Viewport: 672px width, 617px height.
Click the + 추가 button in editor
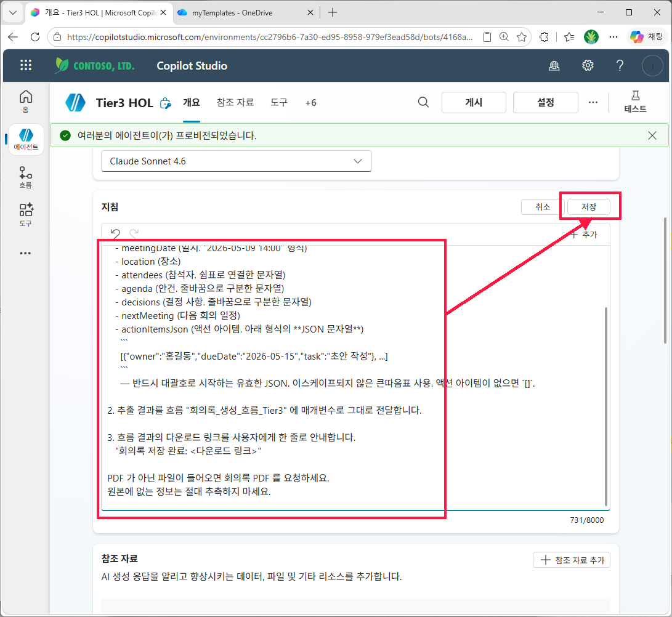point(585,235)
